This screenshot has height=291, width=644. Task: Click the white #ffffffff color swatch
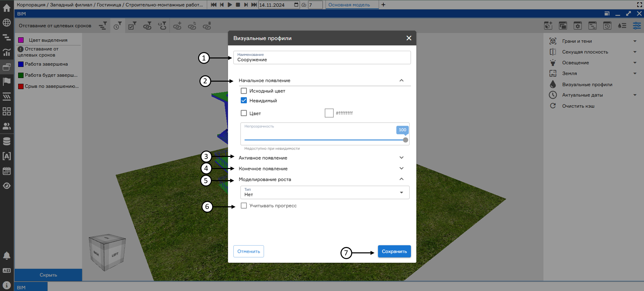(x=329, y=113)
